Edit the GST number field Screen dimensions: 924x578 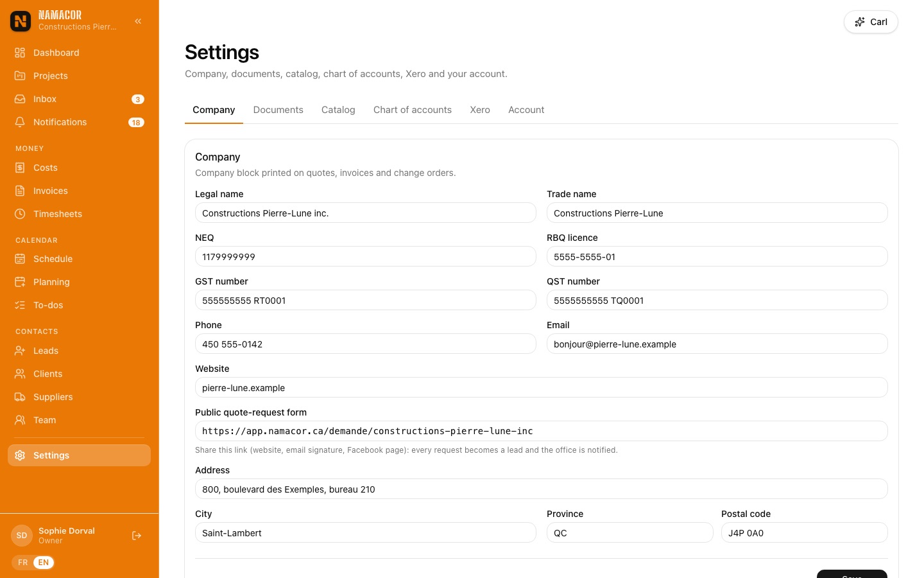[x=366, y=300]
